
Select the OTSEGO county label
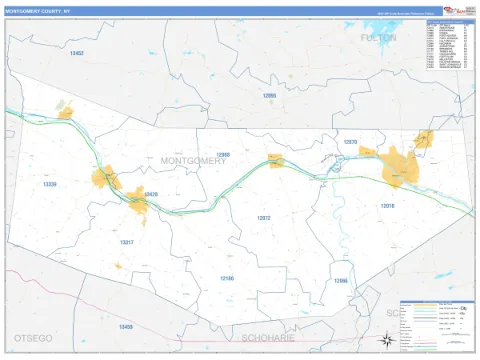pos(33,338)
